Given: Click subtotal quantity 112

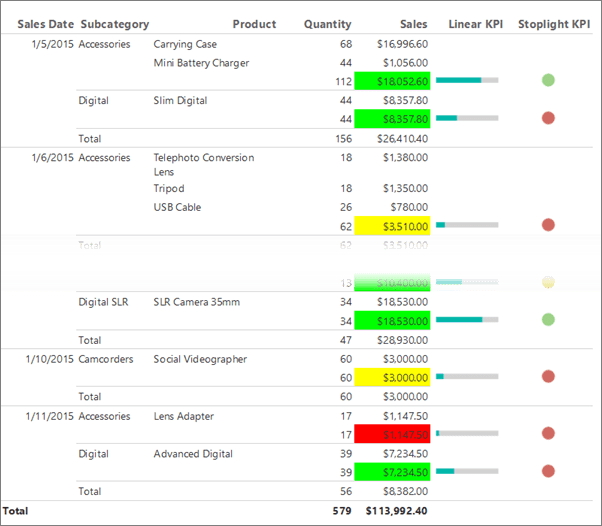Looking at the screenshot, I should (x=344, y=81).
